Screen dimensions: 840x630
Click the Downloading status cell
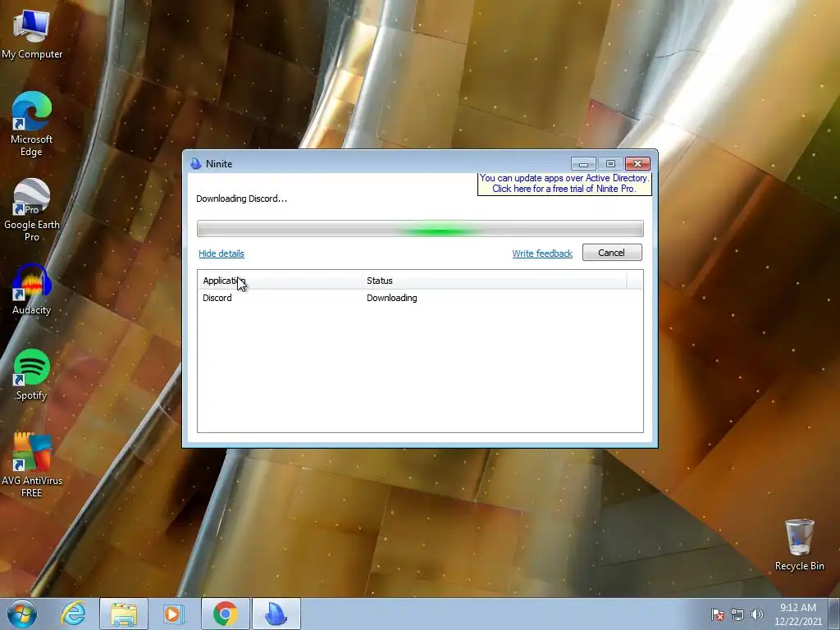tap(391, 298)
